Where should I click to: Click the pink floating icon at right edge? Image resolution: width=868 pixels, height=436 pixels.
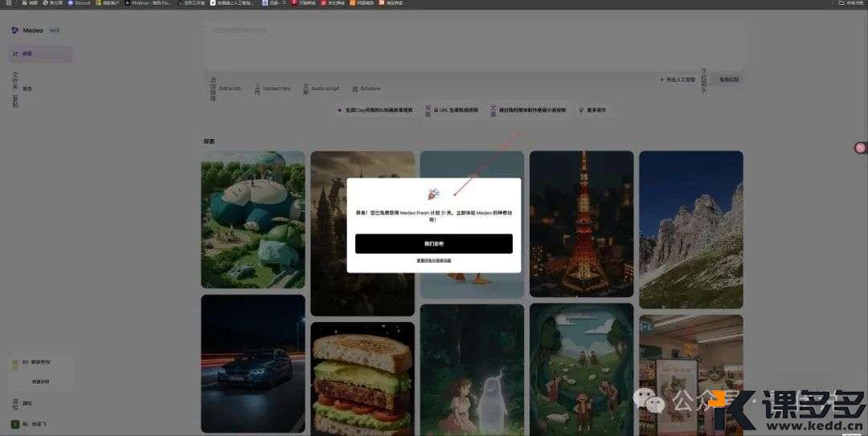pos(860,147)
